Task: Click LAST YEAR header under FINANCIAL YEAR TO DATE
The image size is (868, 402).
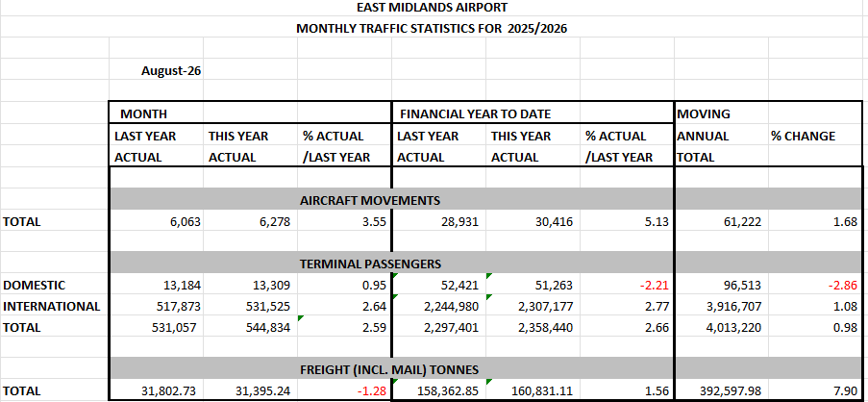Action: (x=430, y=137)
